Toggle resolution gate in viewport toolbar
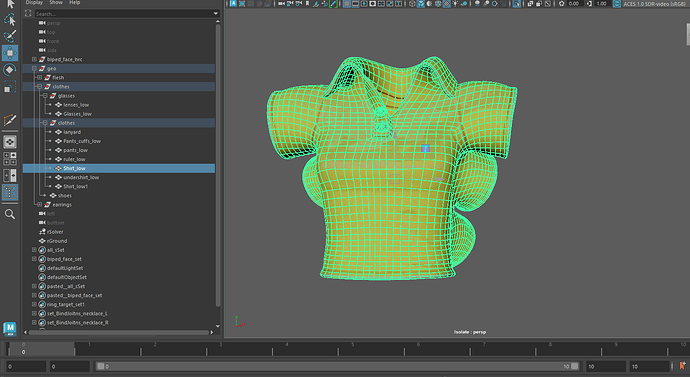690x377 pixels. point(364,4)
